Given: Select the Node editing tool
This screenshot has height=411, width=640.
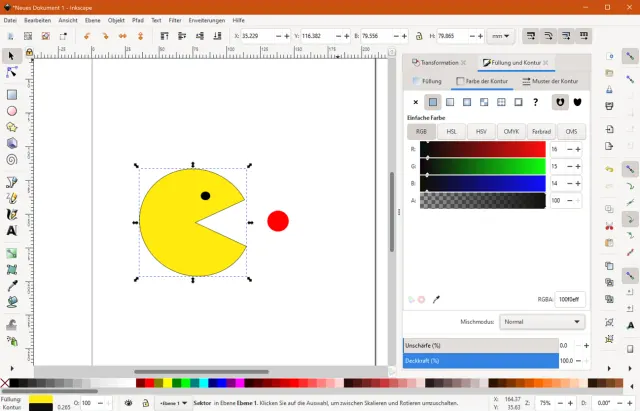Looking at the screenshot, I should (x=12, y=73).
